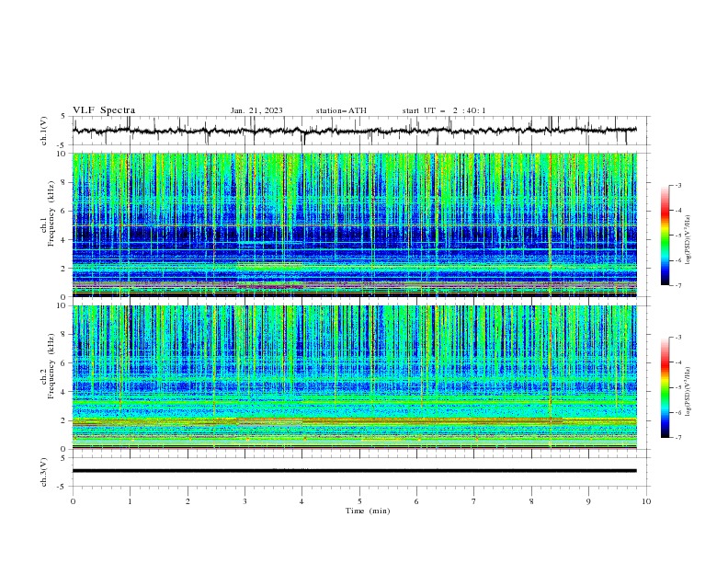Click the "7" minute tick on time axis
The image size is (728, 563).
click(x=474, y=501)
